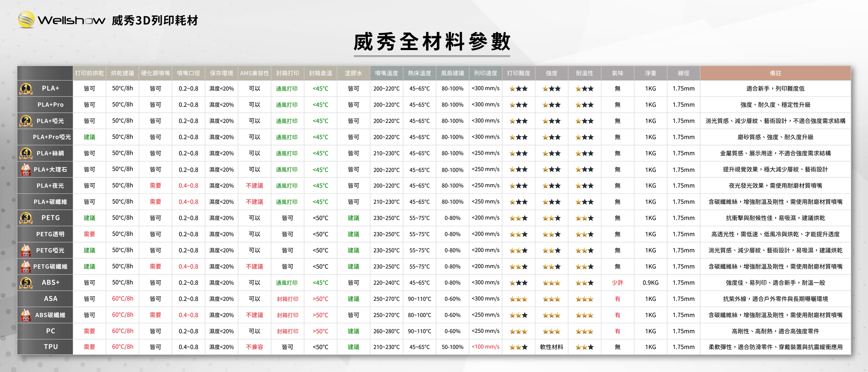Click the number 3 rank badge beside PETG
The height and width of the screenshot is (372, 868).
[26, 218]
